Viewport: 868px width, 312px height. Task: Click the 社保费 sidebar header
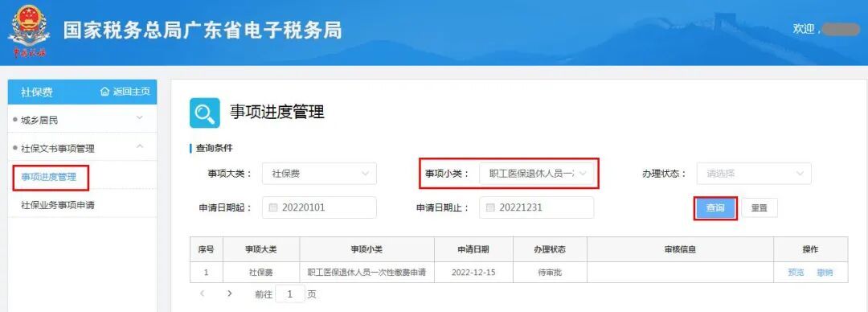(37, 92)
